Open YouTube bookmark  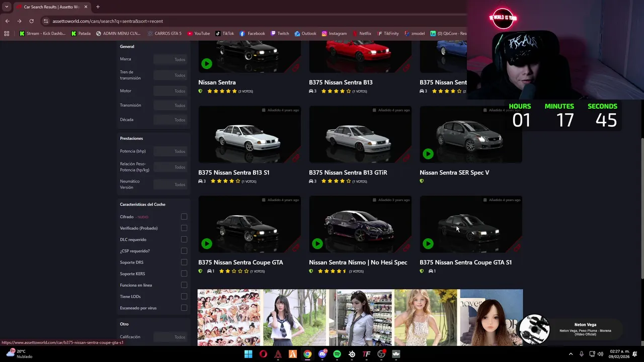pos(199,34)
